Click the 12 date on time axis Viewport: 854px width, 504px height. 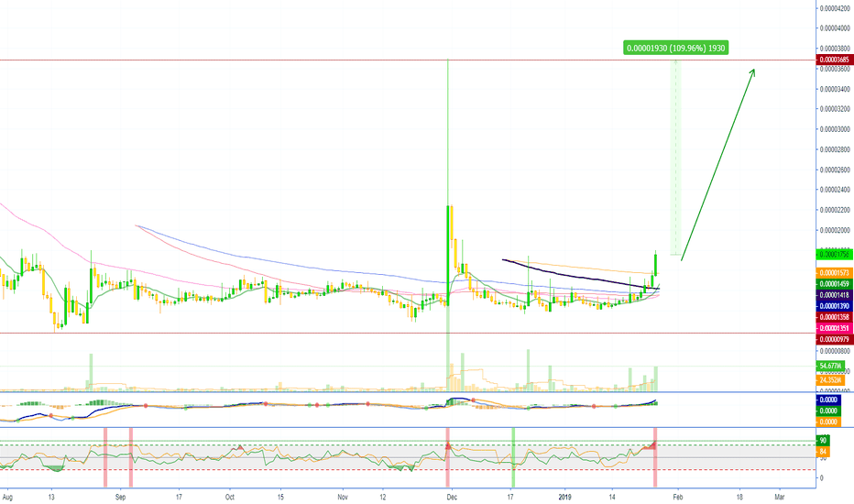(x=383, y=497)
